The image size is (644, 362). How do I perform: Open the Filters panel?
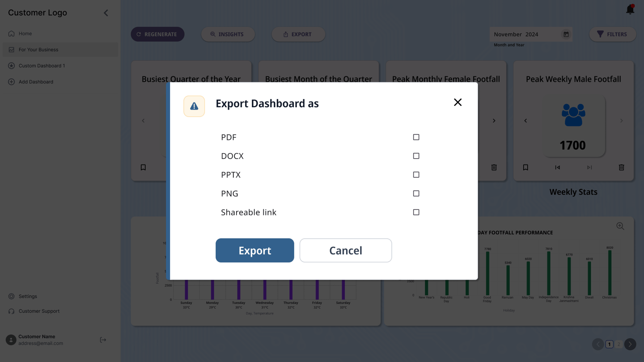612,34
